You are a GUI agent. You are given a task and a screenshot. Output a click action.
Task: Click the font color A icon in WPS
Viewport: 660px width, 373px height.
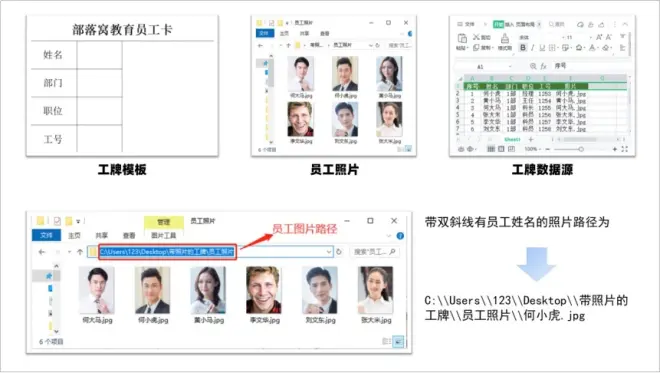coord(592,48)
